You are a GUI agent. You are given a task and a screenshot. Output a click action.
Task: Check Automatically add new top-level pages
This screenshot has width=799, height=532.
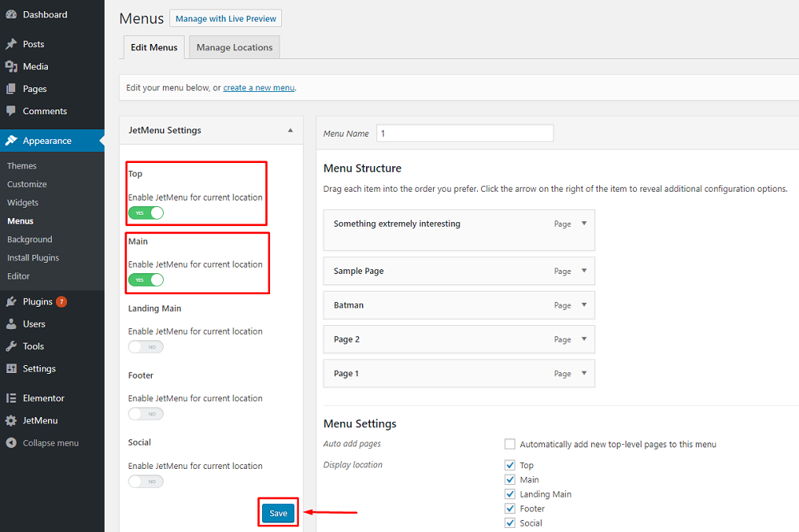(x=510, y=444)
